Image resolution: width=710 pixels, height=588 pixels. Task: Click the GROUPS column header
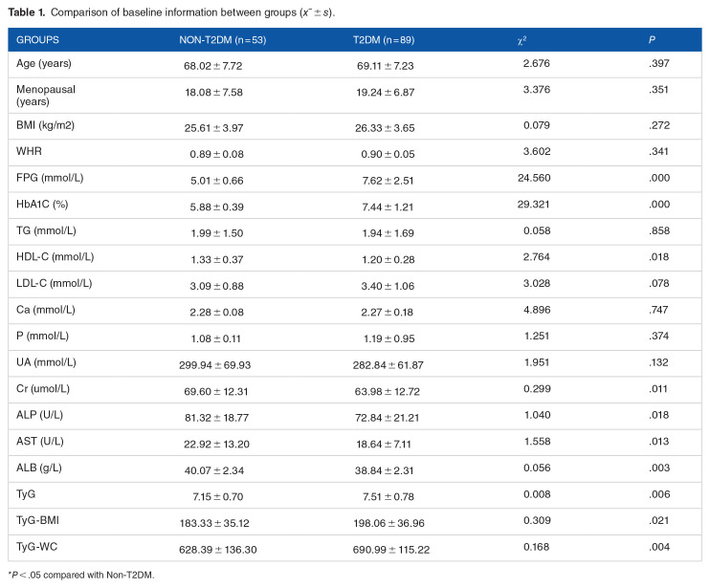click(38, 42)
